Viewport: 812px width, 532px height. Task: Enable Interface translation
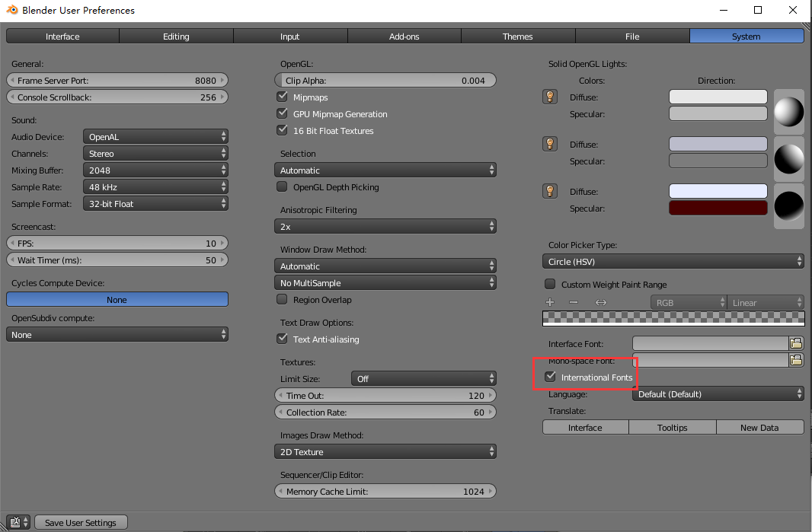(x=585, y=427)
